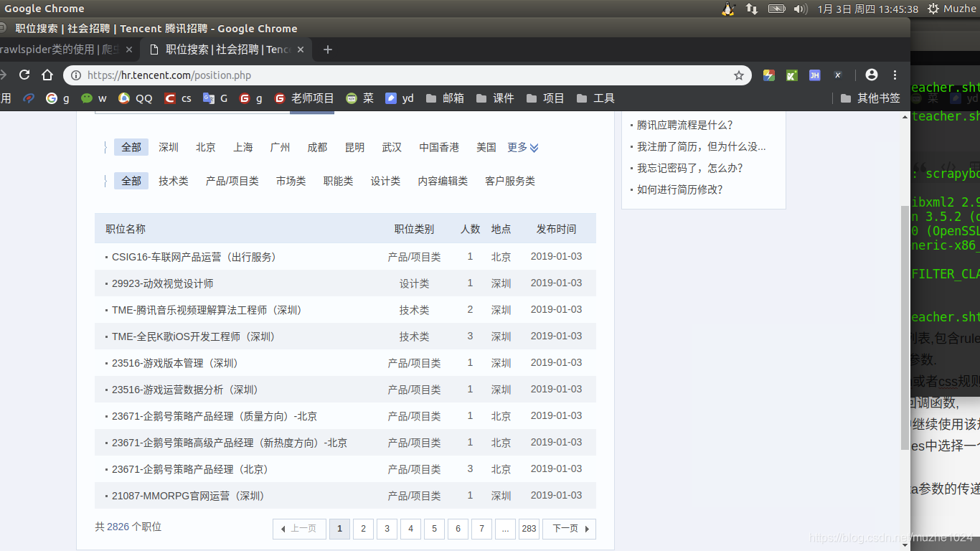Click the colorful square extension icon

[769, 75]
